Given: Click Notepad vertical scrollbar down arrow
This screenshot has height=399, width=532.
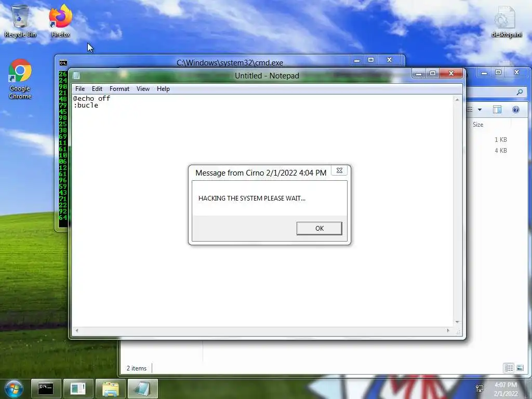Looking at the screenshot, I should coord(457,322).
